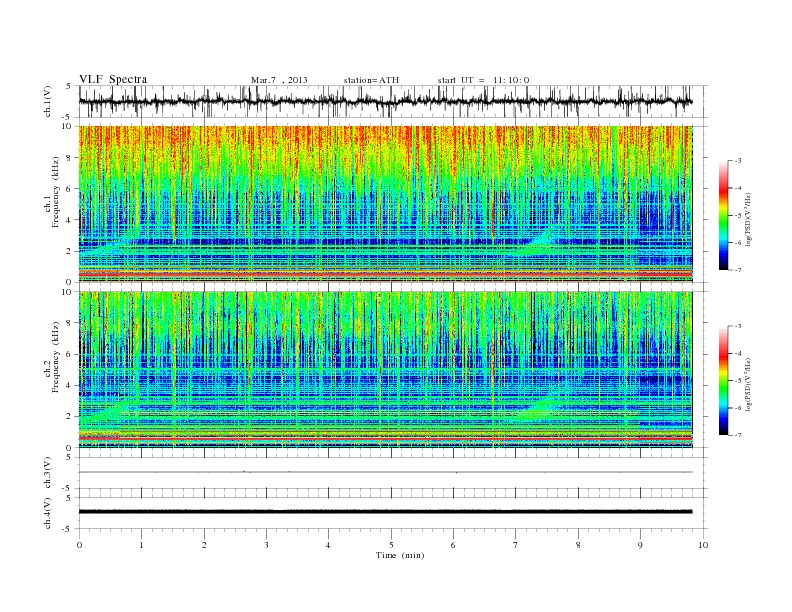This screenshot has height=612, width=792.
Task: Click the '0' tick on the time axis
Action: pyautogui.click(x=79, y=545)
